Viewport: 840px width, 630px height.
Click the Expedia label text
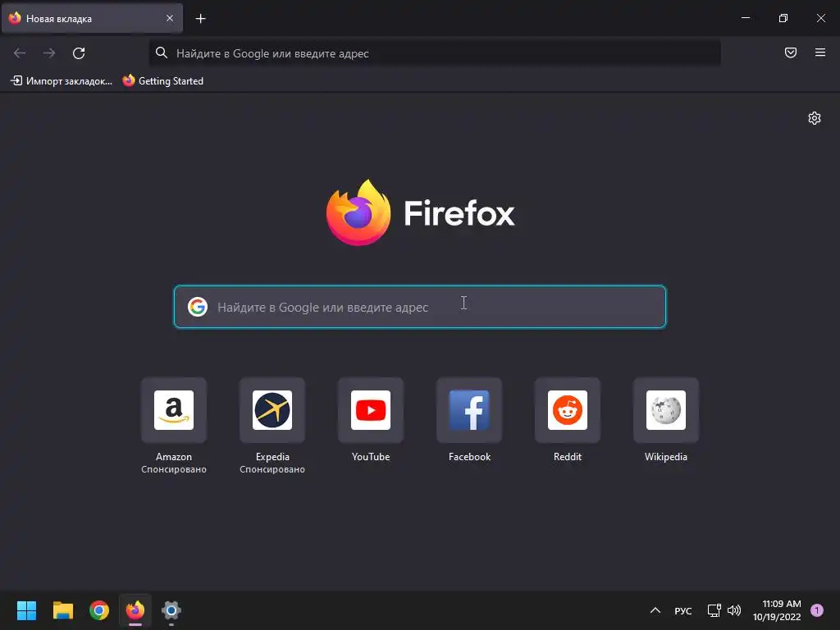pos(272,457)
